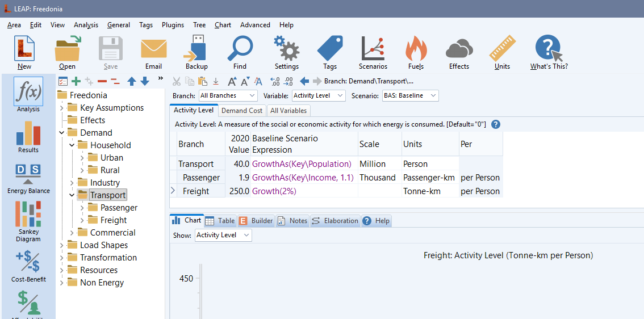Click the green plus add branch icon
Screen dimensions: 644x319
(76, 81)
